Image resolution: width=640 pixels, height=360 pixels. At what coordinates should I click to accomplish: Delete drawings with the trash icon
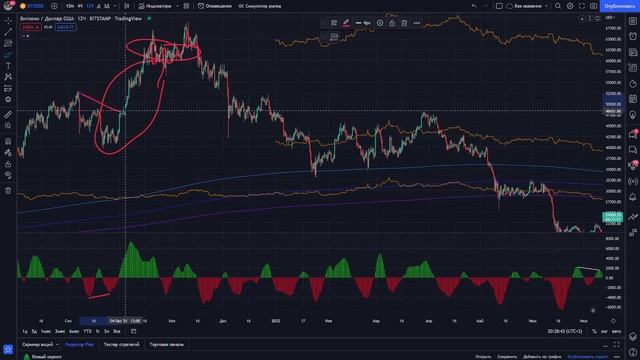[x=8, y=191]
